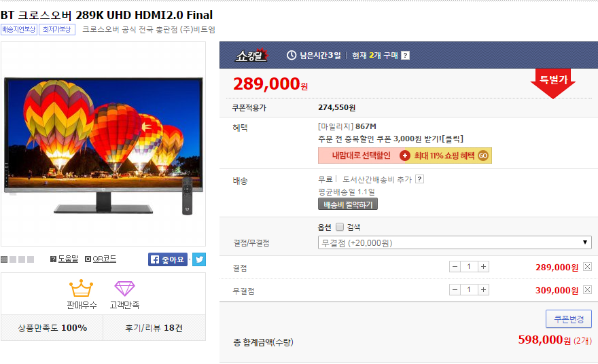Select the second thumbnail indicator square
The width and height of the screenshot is (598, 364).
coord(13,259)
